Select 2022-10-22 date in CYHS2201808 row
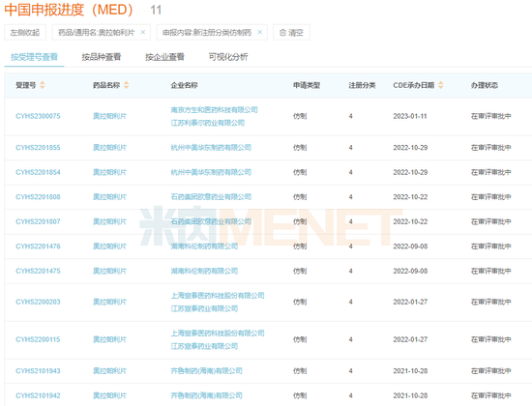Viewport: 532px width, 406px height. [410, 197]
